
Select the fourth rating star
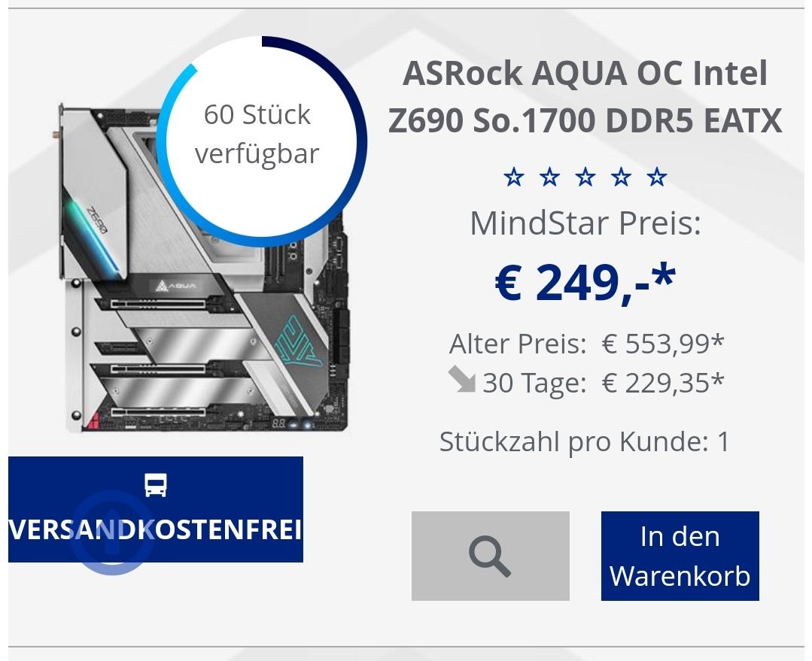pyautogui.click(x=621, y=177)
